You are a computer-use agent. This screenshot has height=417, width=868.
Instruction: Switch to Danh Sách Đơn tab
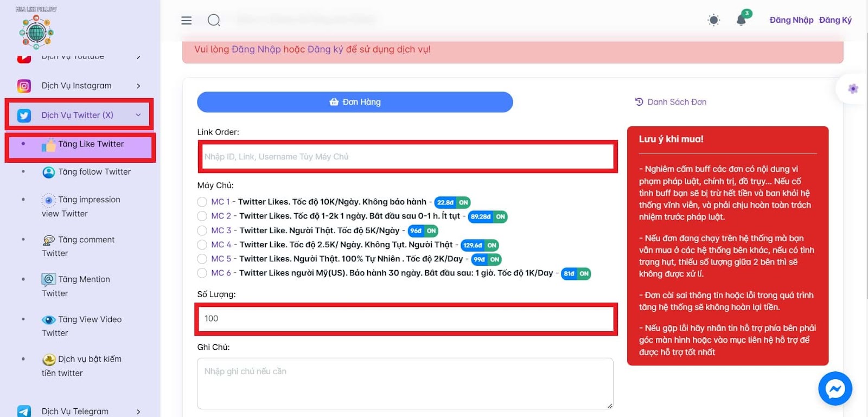click(671, 102)
